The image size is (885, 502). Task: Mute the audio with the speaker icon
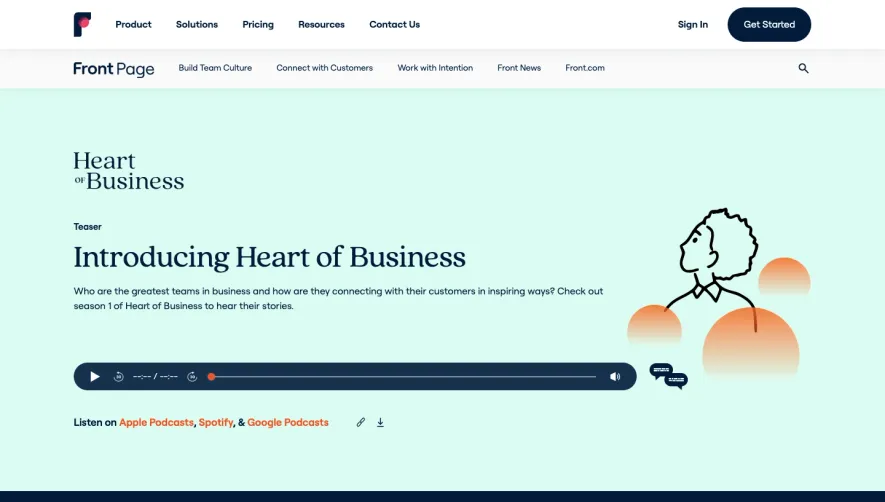pos(615,377)
